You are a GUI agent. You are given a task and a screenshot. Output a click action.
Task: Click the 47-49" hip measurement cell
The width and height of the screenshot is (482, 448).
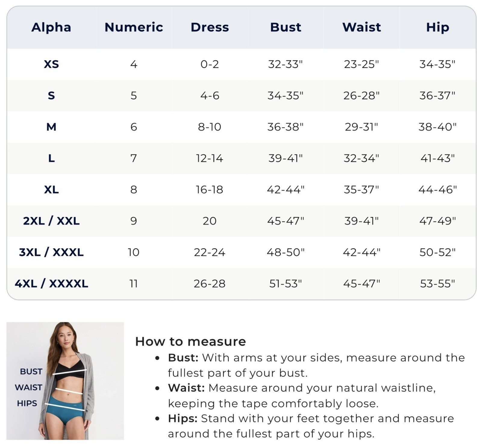click(437, 221)
